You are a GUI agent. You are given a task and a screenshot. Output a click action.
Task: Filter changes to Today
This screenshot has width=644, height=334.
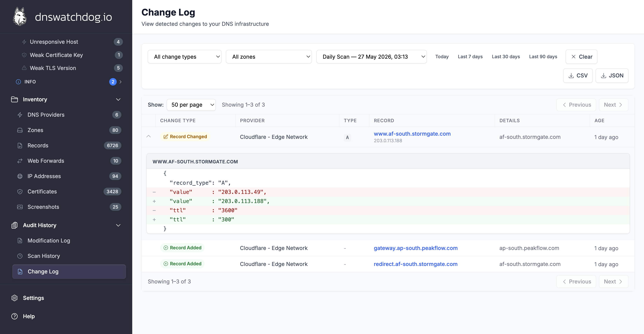coord(442,57)
